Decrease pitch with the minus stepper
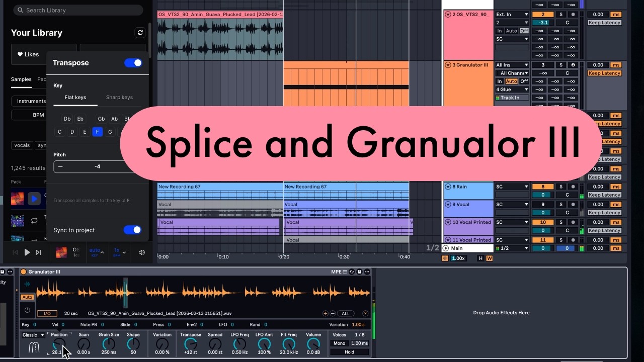Image resolution: width=644 pixels, height=362 pixels. [x=60, y=166]
